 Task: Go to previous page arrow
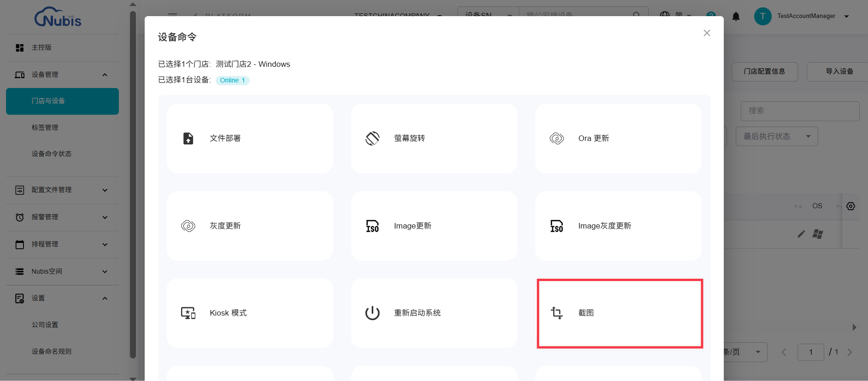click(x=784, y=352)
